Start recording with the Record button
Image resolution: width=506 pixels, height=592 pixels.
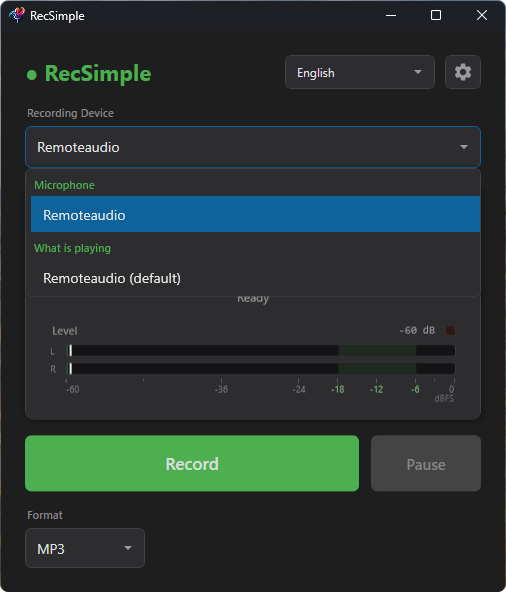(192, 464)
